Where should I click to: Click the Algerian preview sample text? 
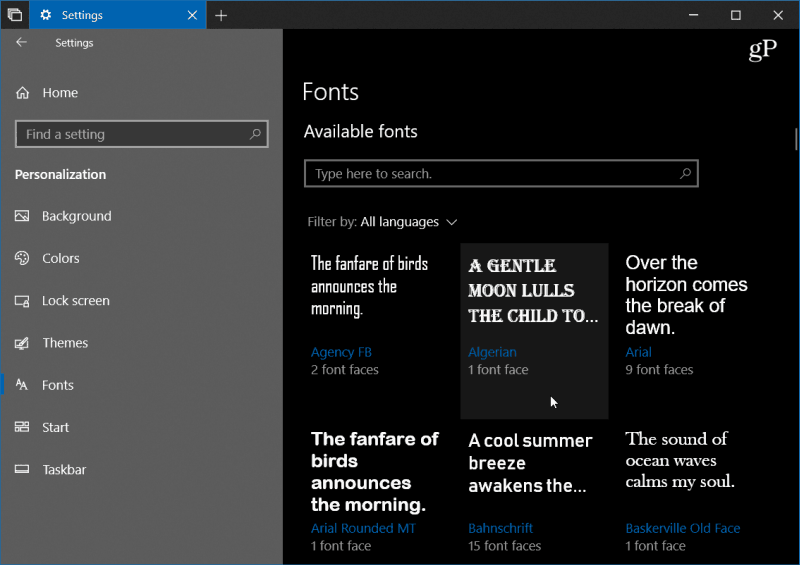point(533,290)
